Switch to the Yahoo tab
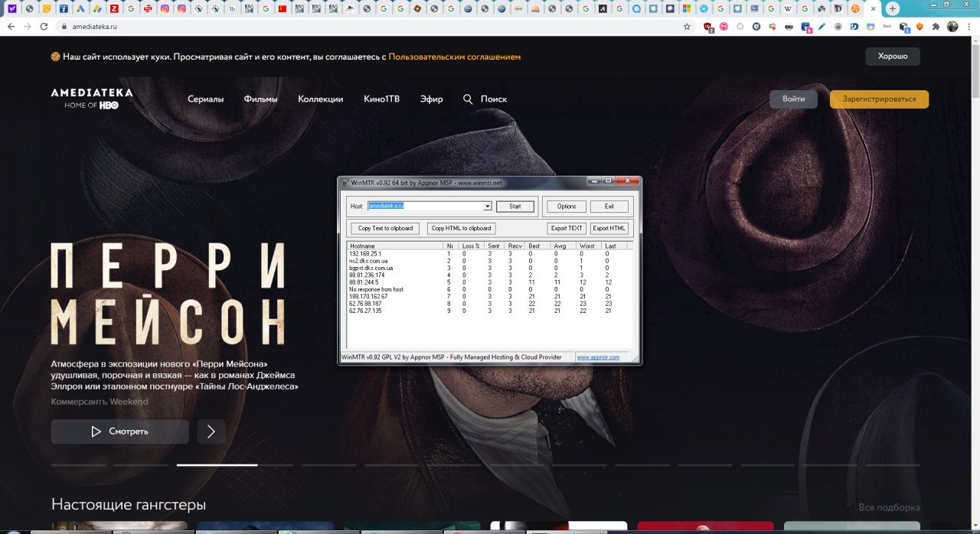 [13, 8]
